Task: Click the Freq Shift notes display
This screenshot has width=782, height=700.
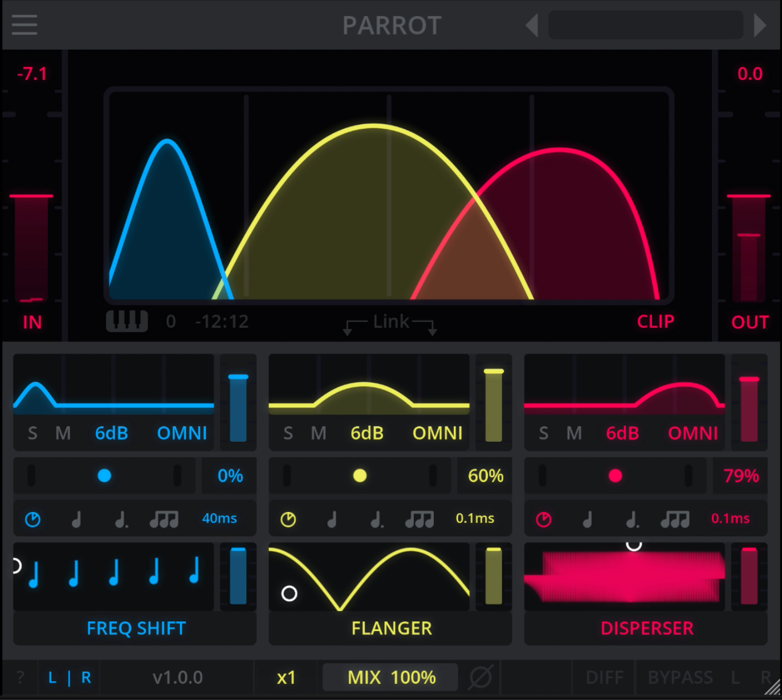Action: click(x=113, y=576)
